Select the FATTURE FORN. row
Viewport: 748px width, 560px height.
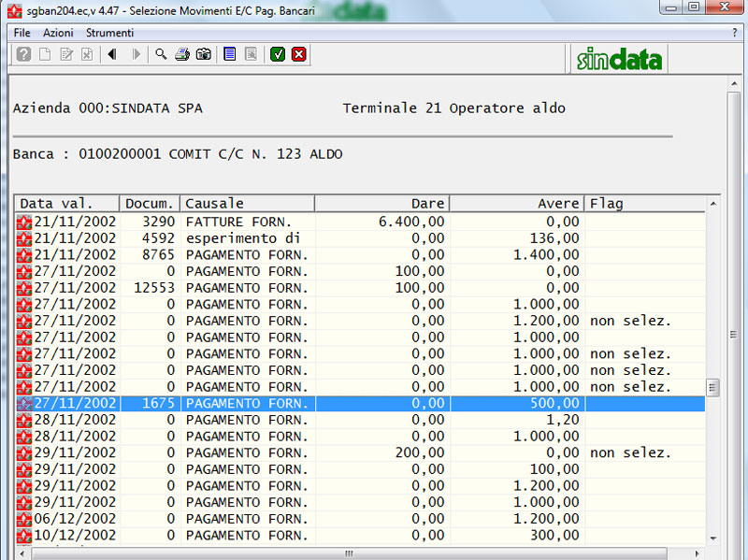click(x=360, y=222)
